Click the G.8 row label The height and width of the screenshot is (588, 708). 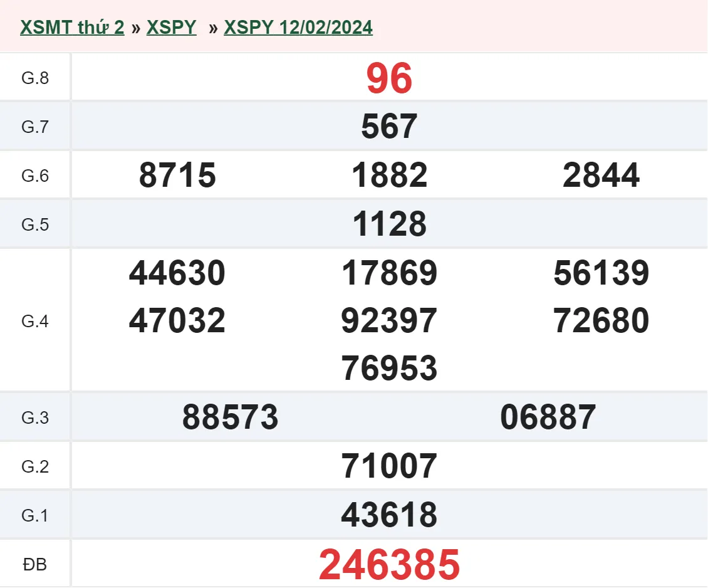pos(35,78)
